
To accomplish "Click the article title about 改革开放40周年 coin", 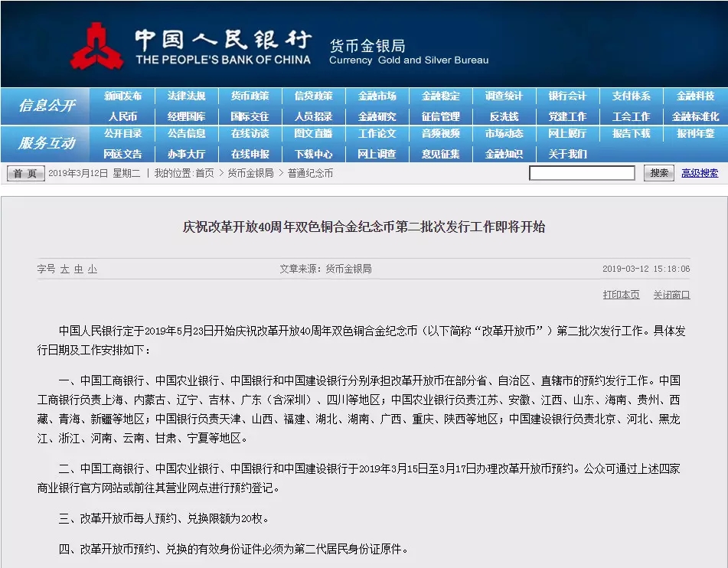I will pyautogui.click(x=364, y=227).
